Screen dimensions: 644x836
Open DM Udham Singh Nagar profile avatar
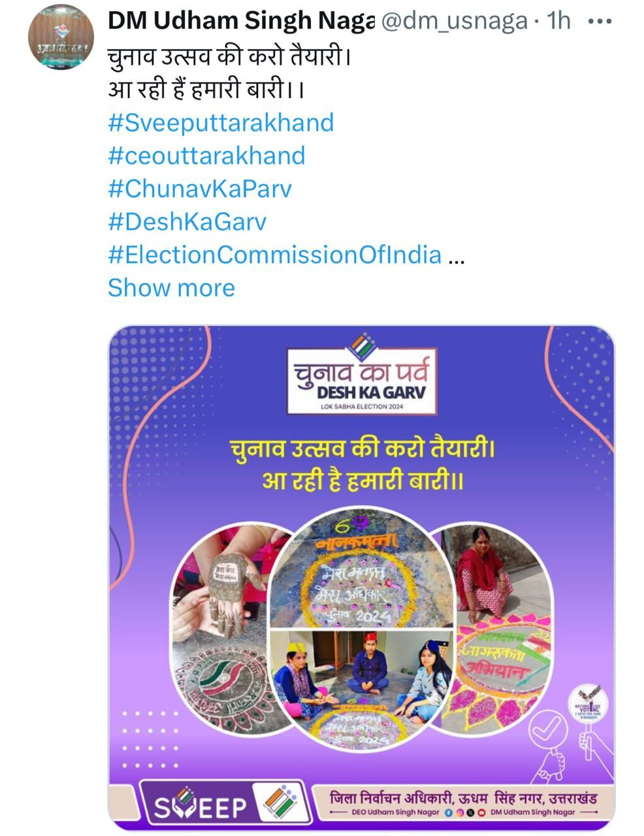[x=61, y=37]
